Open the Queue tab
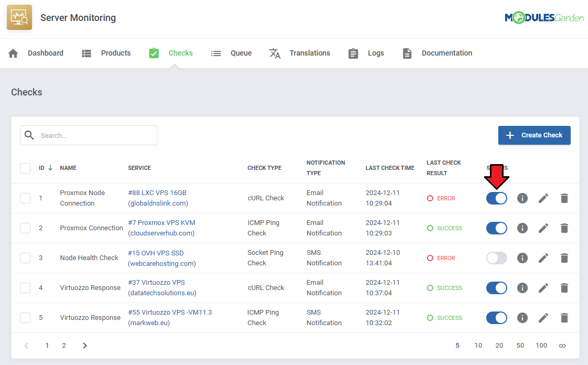The height and width of the screenshot is (365, 588). (241, 53)
